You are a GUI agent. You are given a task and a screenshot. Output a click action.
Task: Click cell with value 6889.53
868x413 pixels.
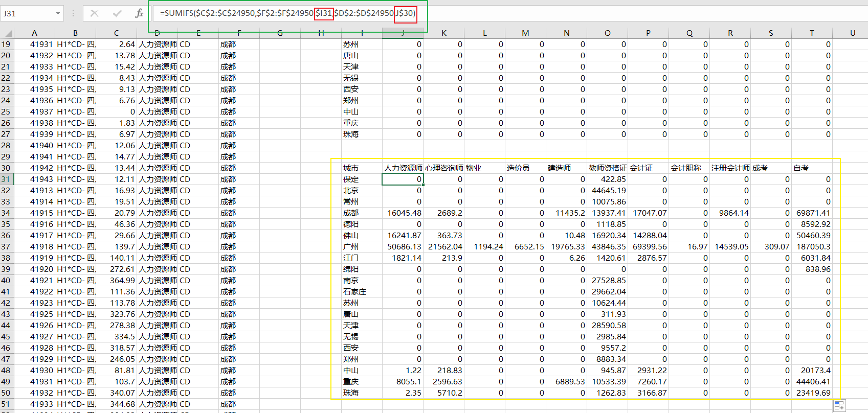point(567,382)
